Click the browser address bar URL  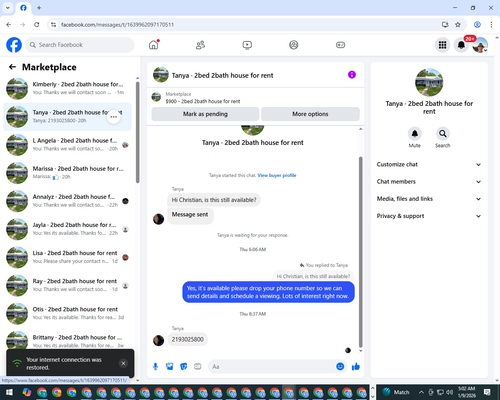tap(117, 25)
